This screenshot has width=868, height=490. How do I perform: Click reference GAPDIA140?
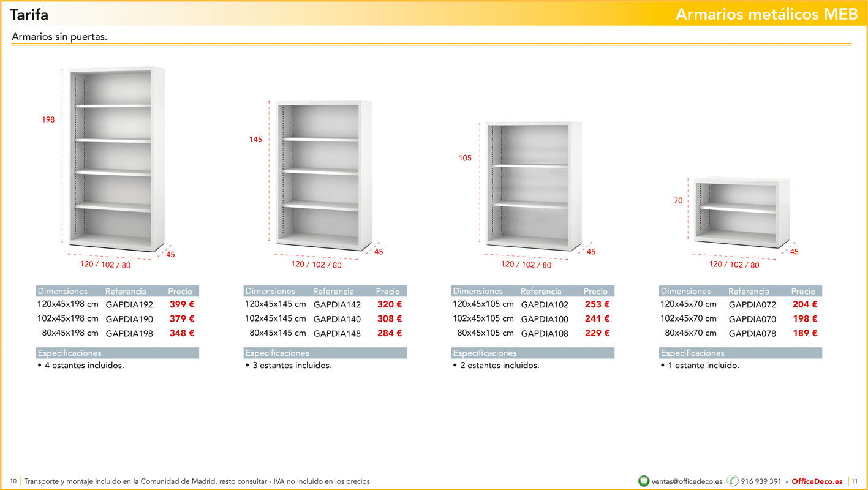(337, 319)
